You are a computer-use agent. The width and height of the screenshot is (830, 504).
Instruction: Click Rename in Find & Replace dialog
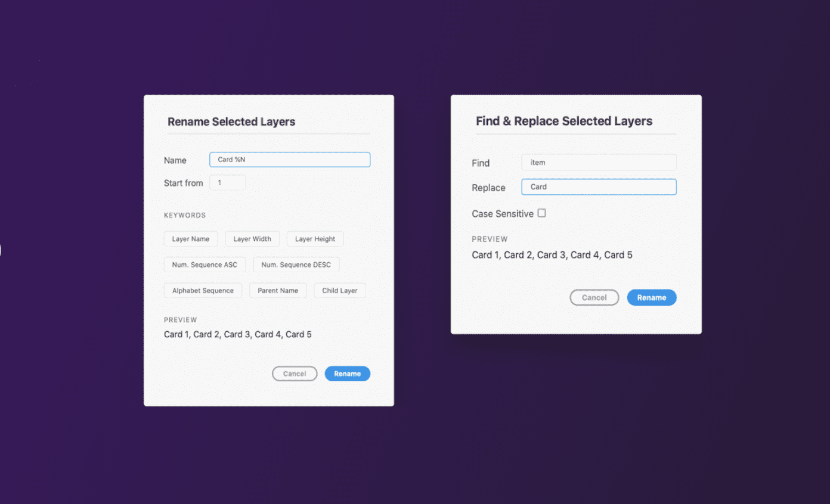[x=652, y=297]
